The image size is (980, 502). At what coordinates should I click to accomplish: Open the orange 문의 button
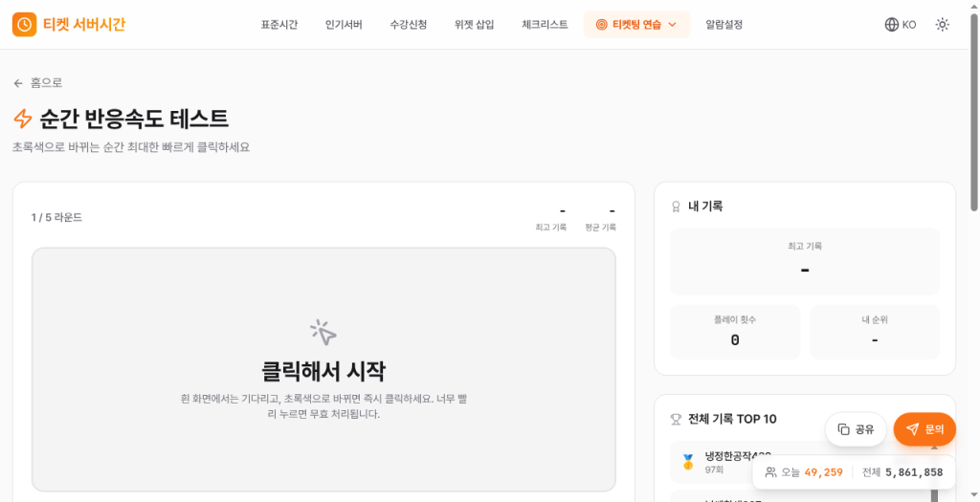pos(924,429)
